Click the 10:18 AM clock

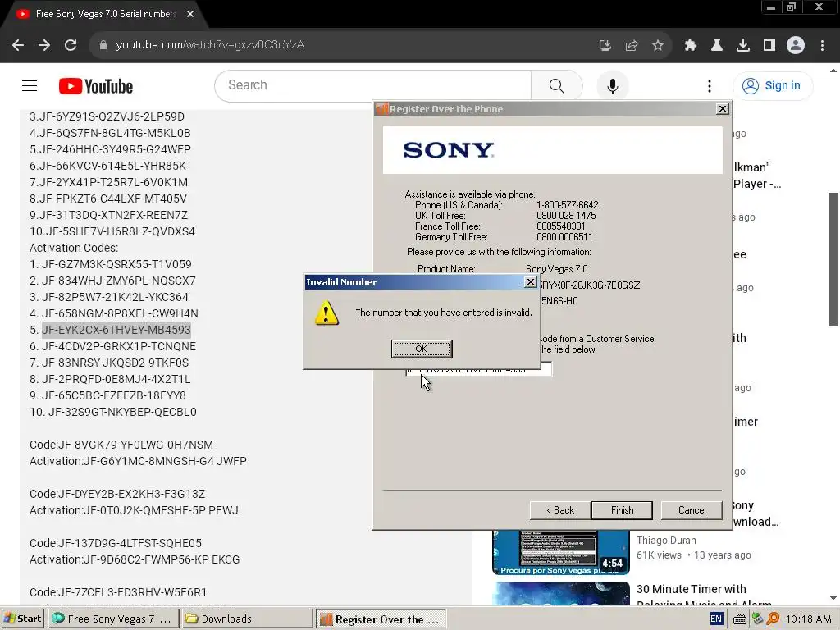[x=808, y=619]
